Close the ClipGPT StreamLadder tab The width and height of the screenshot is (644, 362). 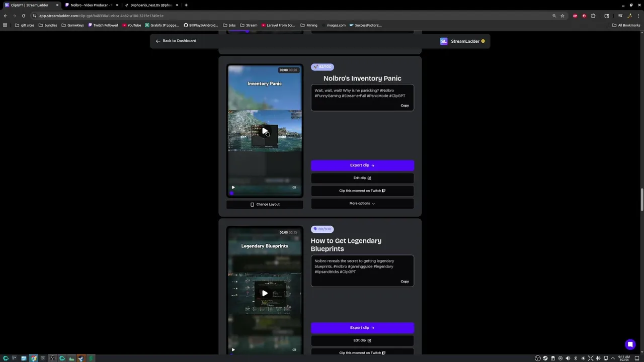pos(57,5)
